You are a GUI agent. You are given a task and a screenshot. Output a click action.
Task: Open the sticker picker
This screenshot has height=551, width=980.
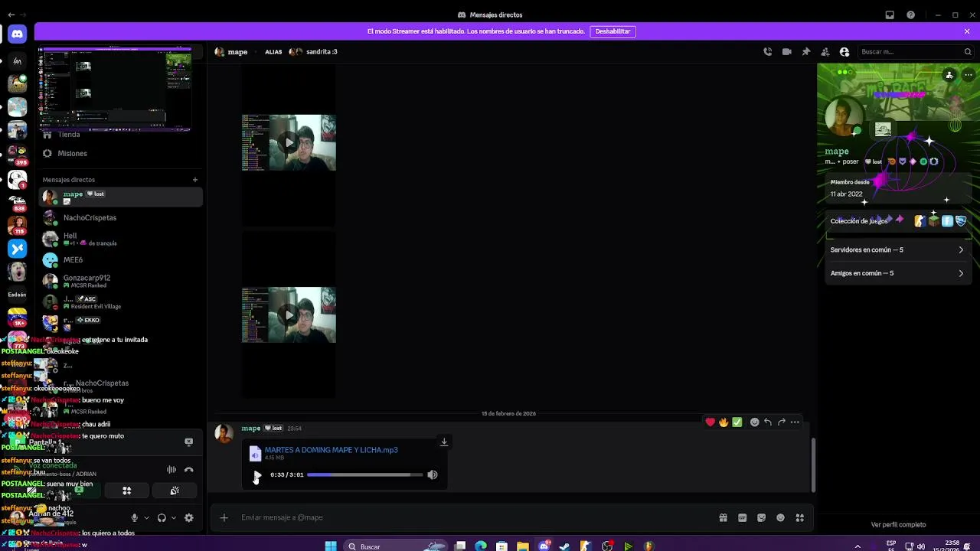point(761,518)
